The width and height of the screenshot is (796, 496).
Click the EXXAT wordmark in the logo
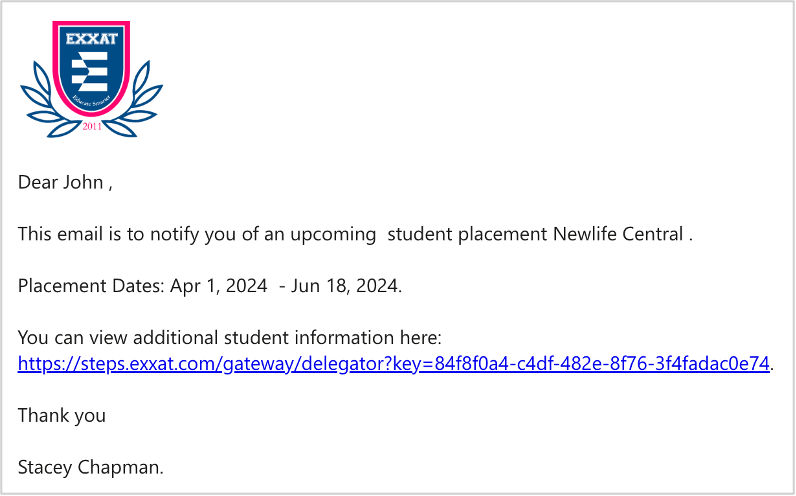click(x=92, y=40)
